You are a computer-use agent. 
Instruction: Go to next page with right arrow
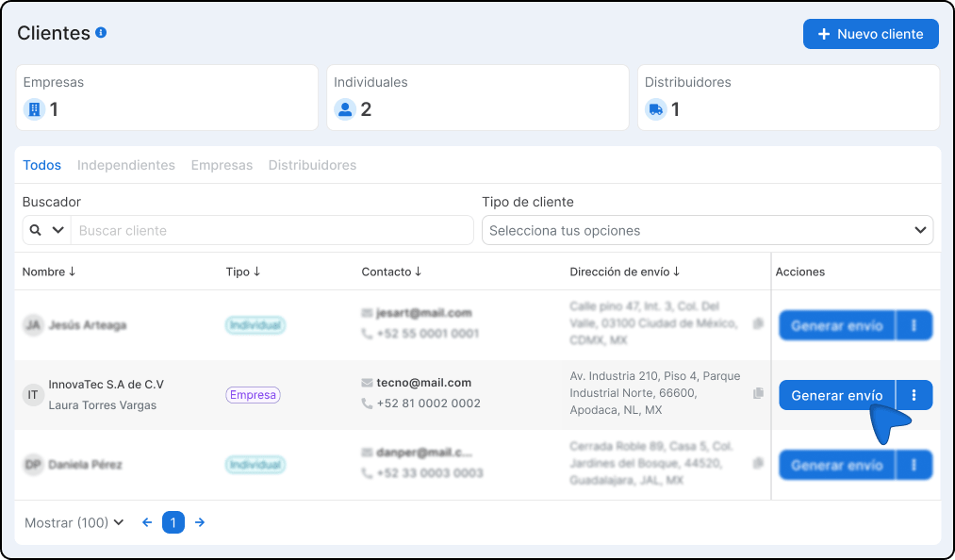[200, 522]
